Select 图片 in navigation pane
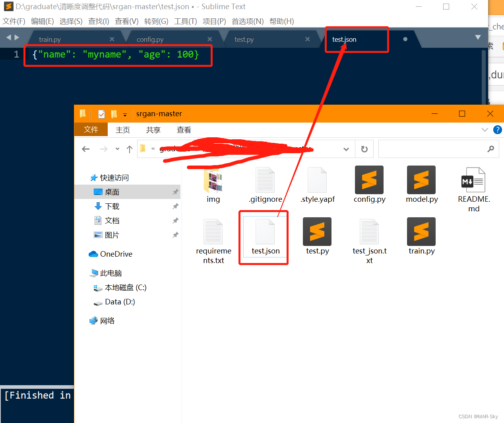Screen dimensions: 504x423 click(112, 235)
